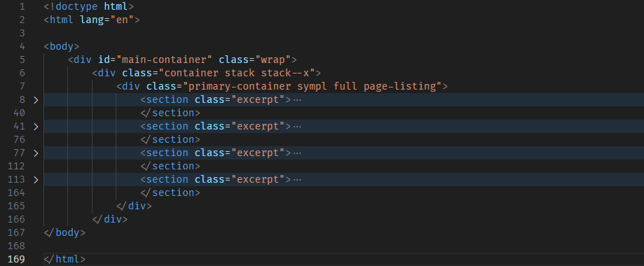Select line number 169 in gutter
The width and height of the screenshot is (644, 266).
(x=16, y=260)
